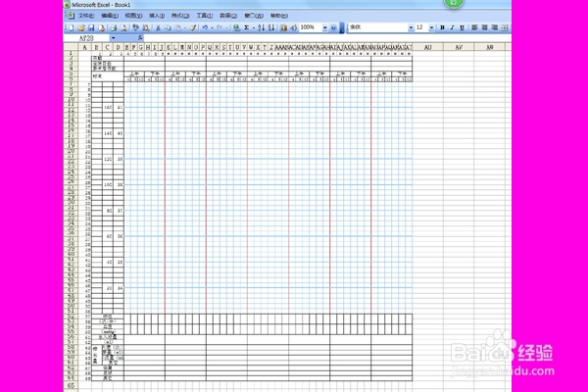Print the worksheet using printer icon
The width and height of the screenshot is (588, 392).
[114, 27]
